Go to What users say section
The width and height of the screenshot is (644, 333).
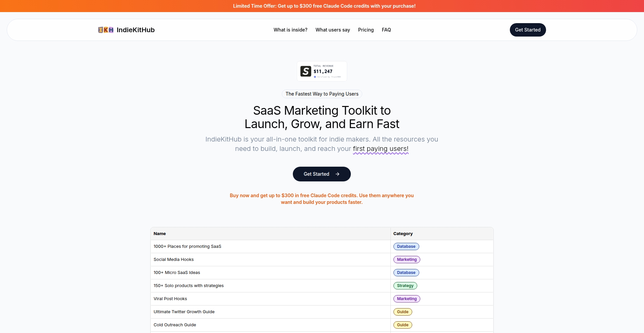tap(332, 30)
